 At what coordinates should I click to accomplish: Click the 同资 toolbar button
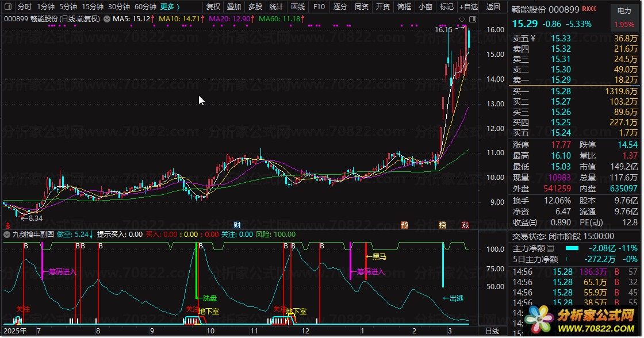[x=362, y=6]
